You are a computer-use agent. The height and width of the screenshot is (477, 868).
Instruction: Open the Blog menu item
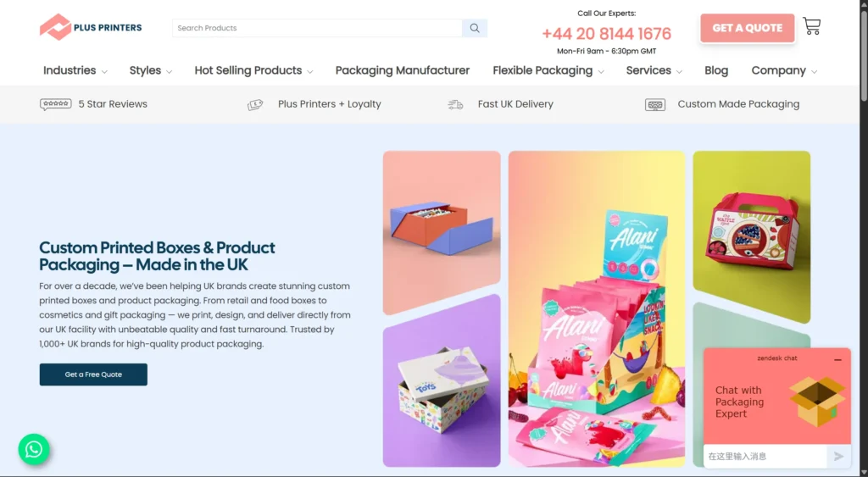(x=716, y=71)
